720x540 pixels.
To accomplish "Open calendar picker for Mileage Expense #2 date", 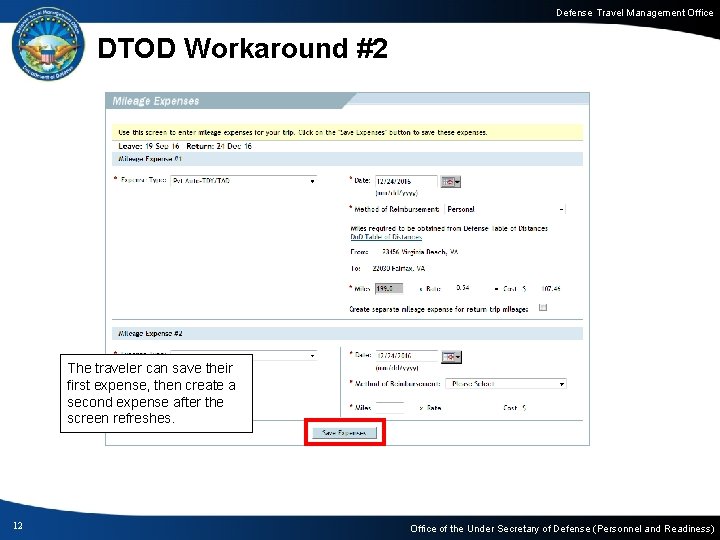I will (x=451, y=357).
